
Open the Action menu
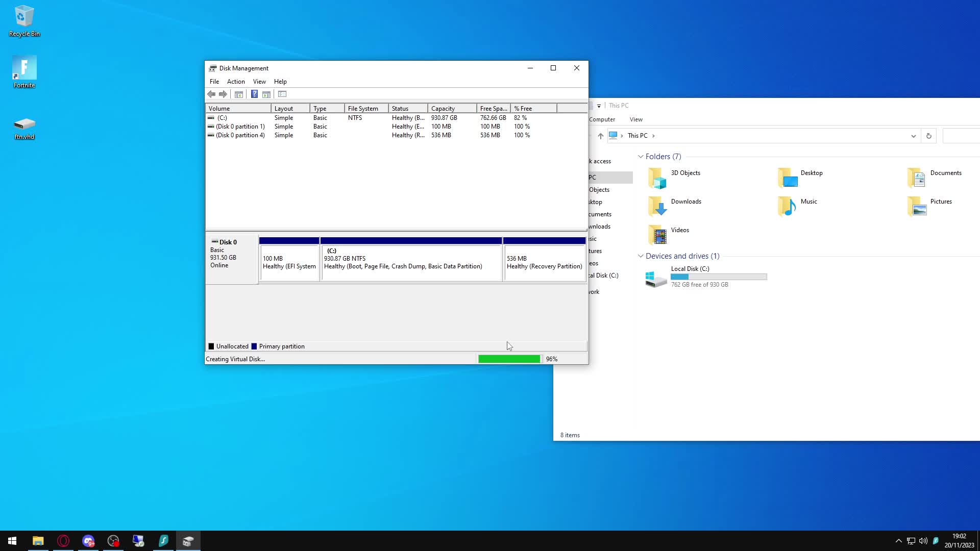click(235, 81)
